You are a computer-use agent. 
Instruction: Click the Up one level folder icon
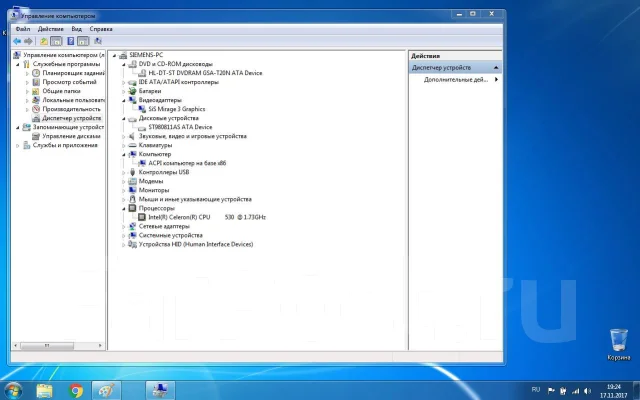pyautogui.click(x=44, y=41)
